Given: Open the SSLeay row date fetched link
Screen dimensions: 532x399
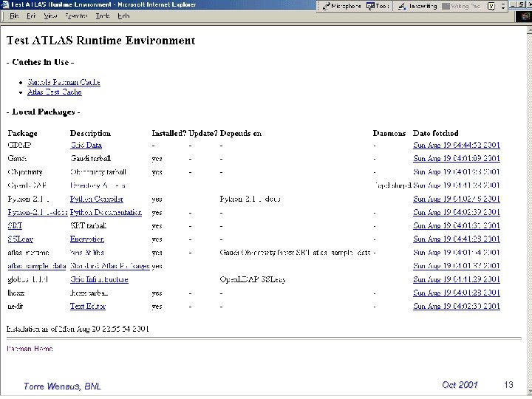Looking at the screenshot, I should pos(457,239).
